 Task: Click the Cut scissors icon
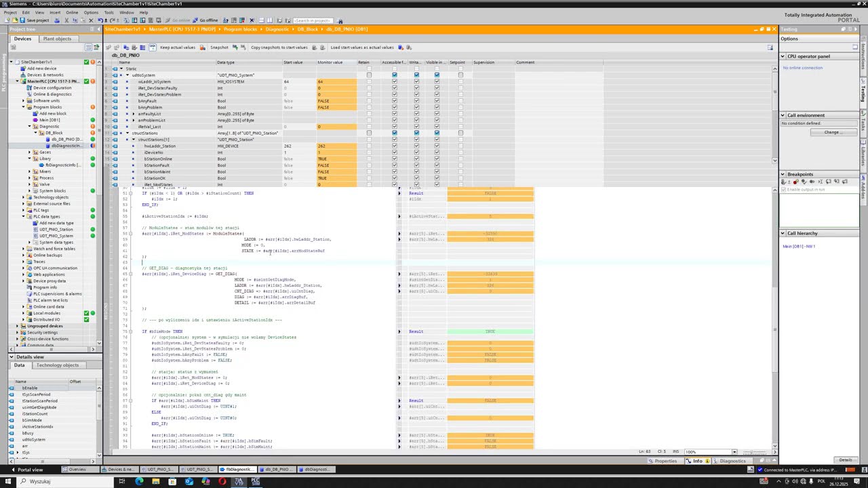click(x=66, y=20)
